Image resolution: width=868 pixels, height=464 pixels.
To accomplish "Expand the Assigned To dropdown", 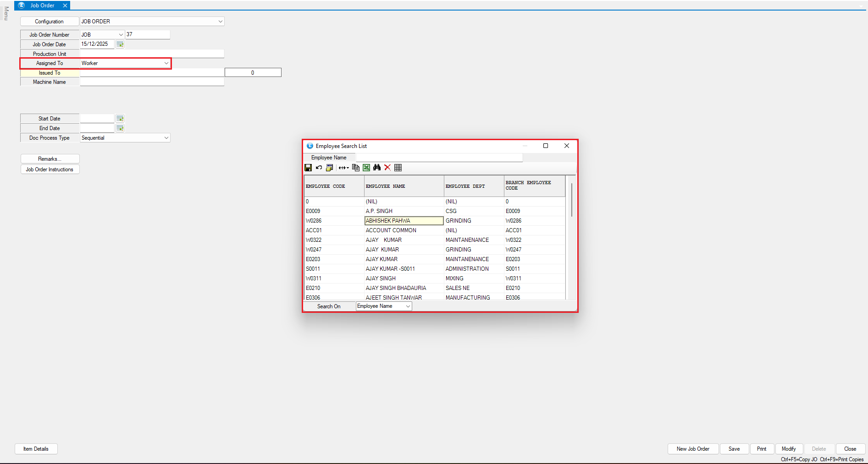I will click(166, 63).
